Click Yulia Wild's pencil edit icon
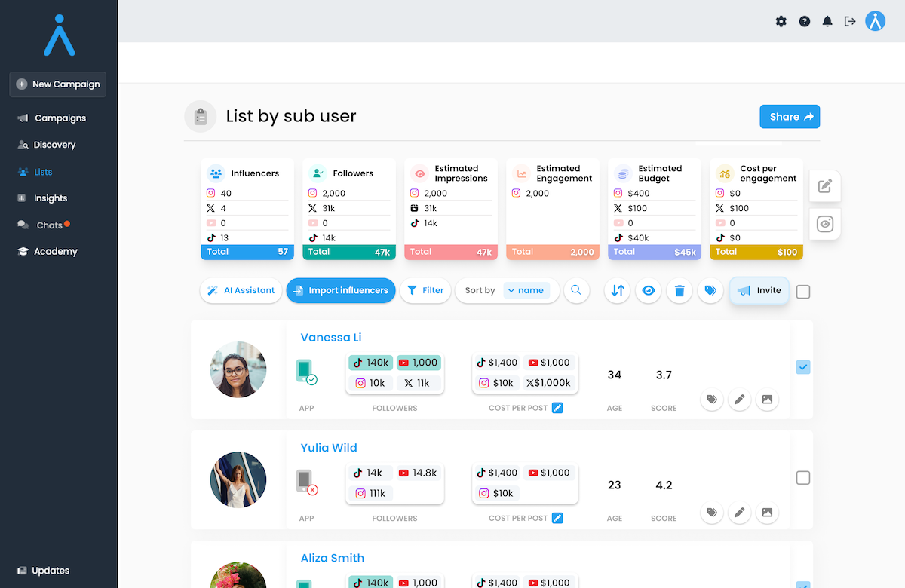Viewport: 905px width, 588px height. point(740,513)
